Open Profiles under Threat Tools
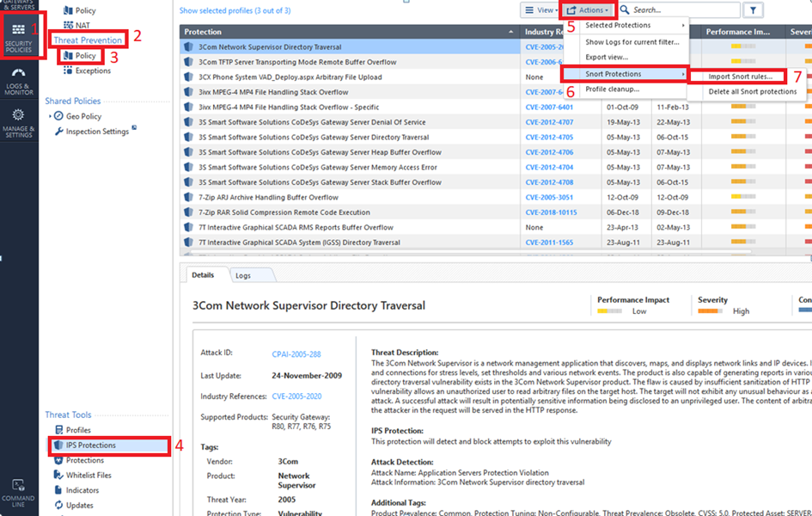Image resolution: width=812 pixels, height=516 pixels. (78, 430)
